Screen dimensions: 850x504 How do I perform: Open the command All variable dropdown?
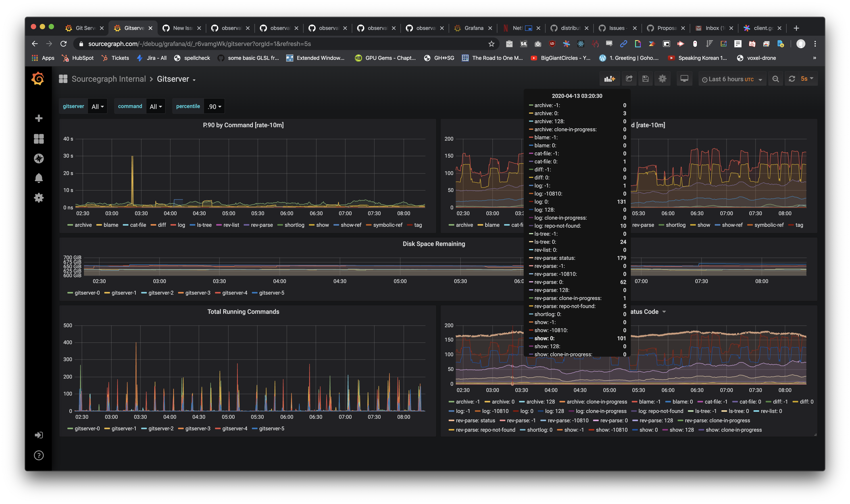click(156, 106)
